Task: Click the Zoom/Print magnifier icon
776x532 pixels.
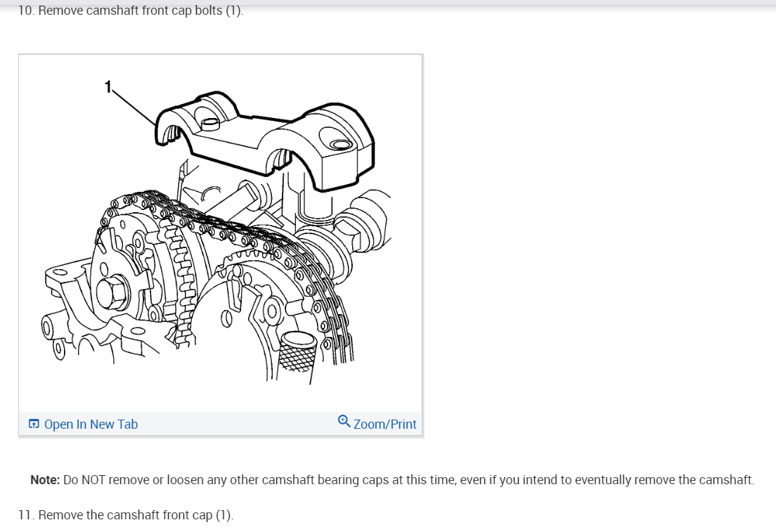Action: point(344,421)
